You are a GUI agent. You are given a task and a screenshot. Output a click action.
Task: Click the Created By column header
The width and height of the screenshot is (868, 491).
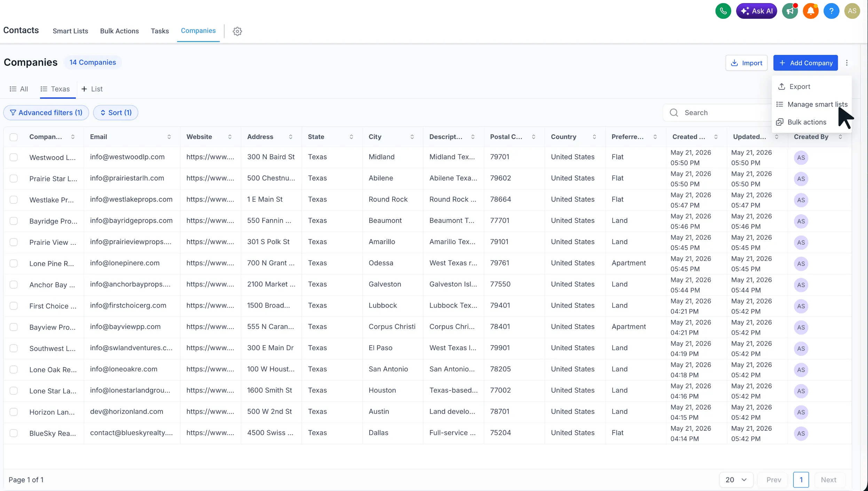(811, 137)
